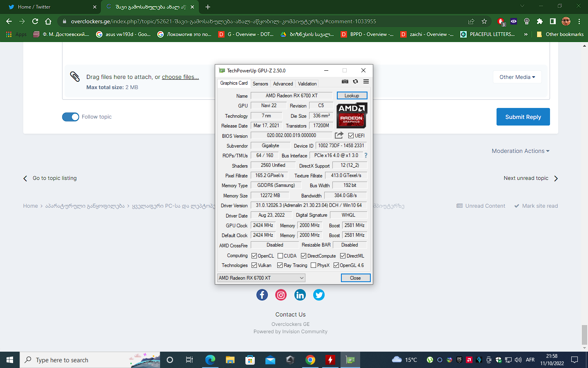Toggle the Follow topic switch
This screenshot has height=368, width=588.
coord(71,117)
